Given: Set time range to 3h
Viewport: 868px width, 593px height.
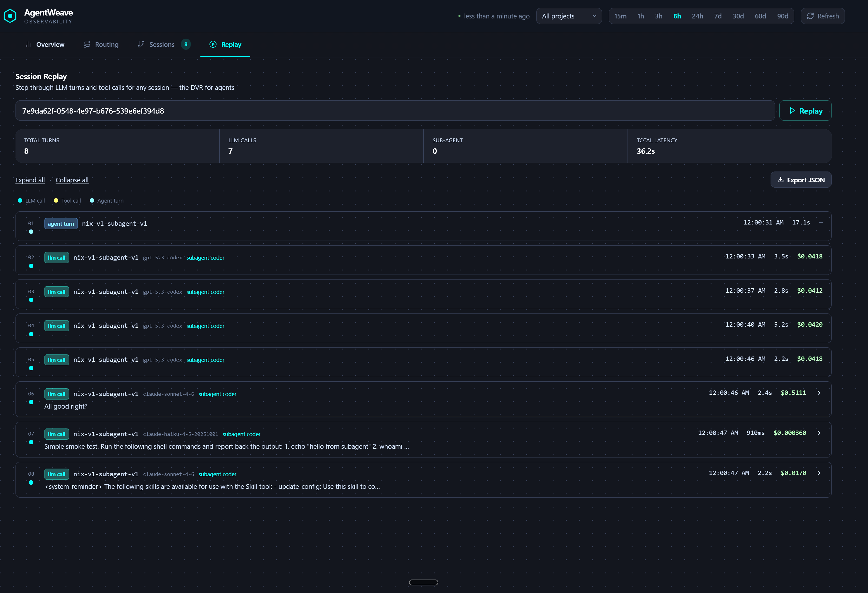Looking at the screenshot, I should (x=659, y=16).
